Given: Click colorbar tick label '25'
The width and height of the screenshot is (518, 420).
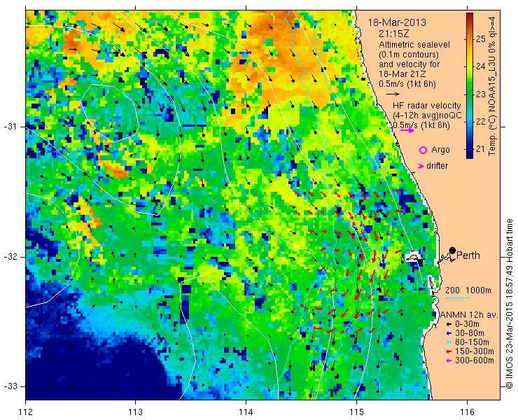Looking at the screenshot, I should click(x=481, y=39).
